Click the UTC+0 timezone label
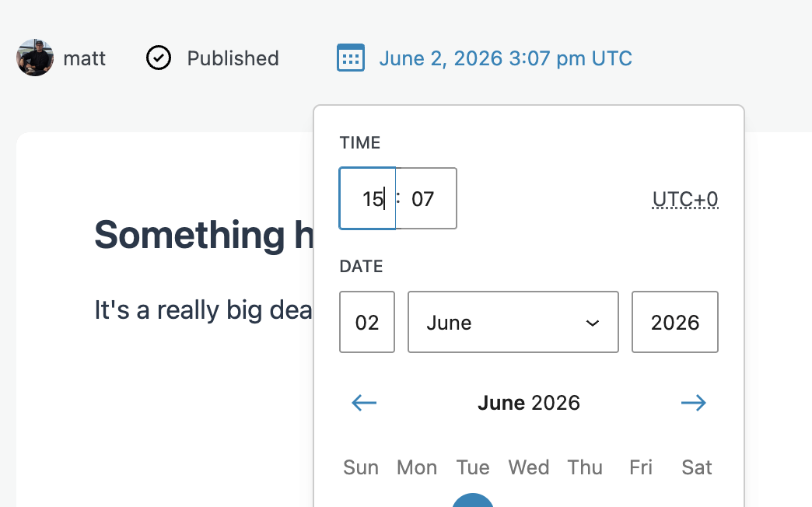812x507 pixels. [x=685, y=199]
